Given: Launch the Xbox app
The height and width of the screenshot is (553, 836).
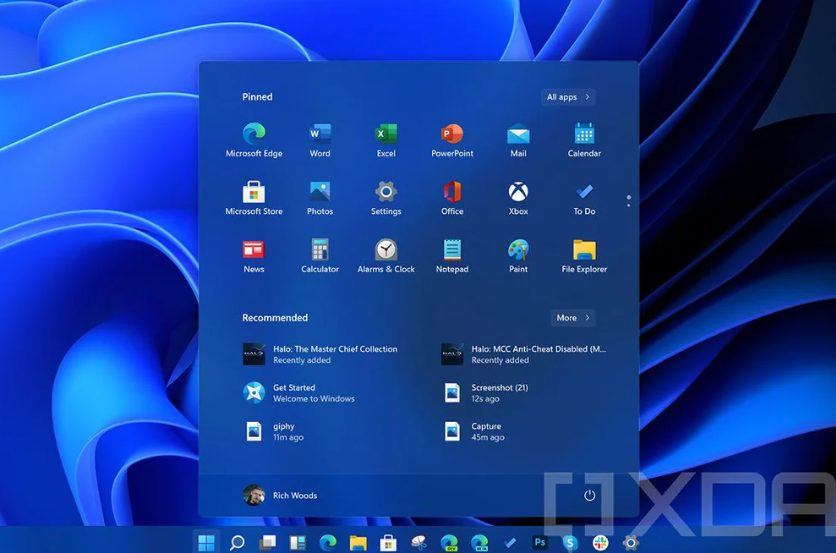Looking at the screenshot, I should tap(518, 198).
